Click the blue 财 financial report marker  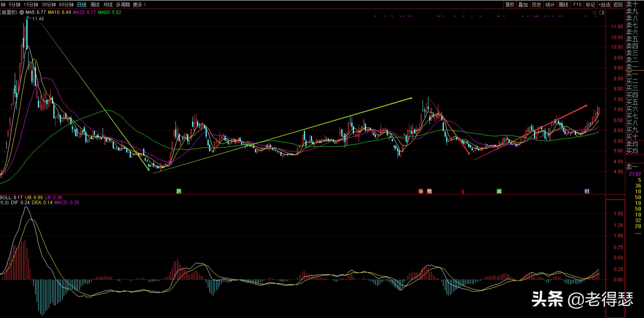[587, 191]
